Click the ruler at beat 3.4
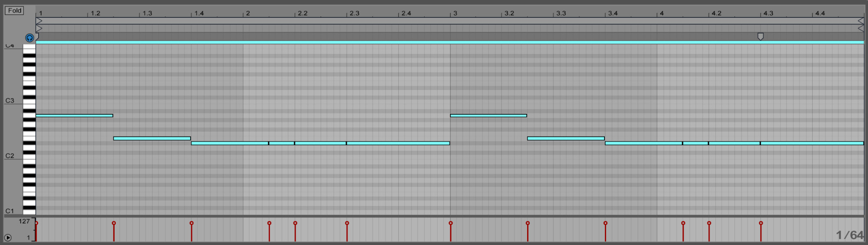The height and width of the screenshot is (245, 868). pos(613,13)
